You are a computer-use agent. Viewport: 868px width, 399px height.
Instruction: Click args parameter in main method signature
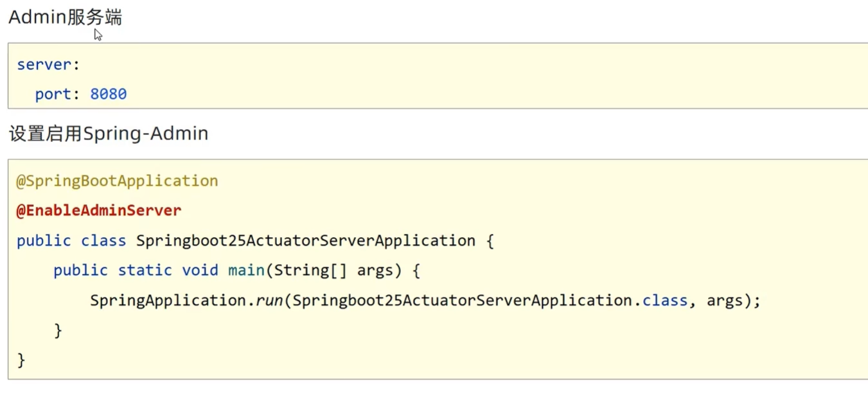(x=375, y=270)
